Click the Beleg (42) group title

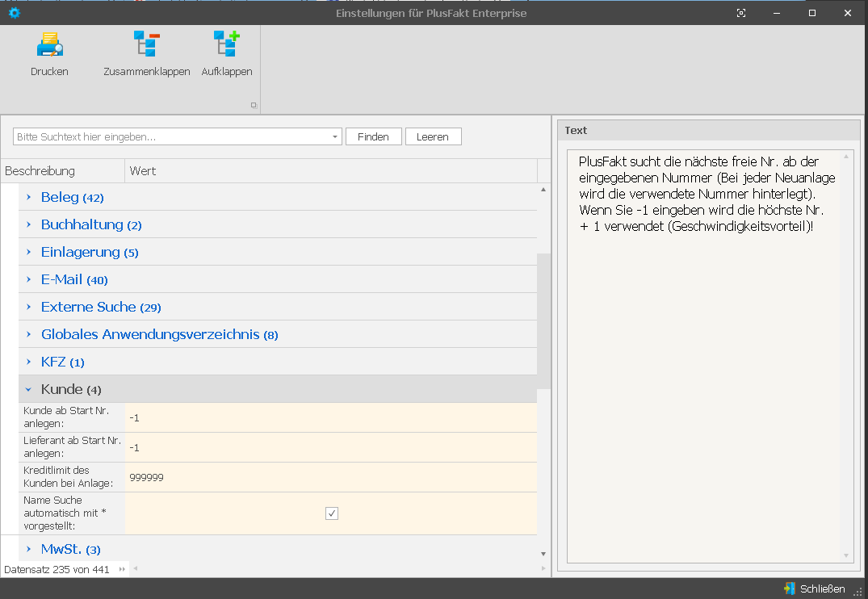[73, 197]
